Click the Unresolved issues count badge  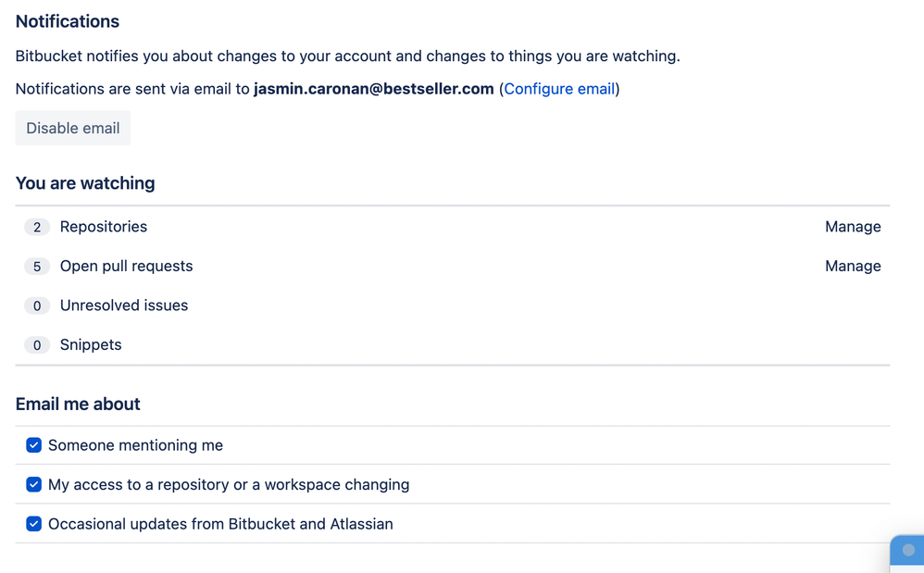click(36, 305)
